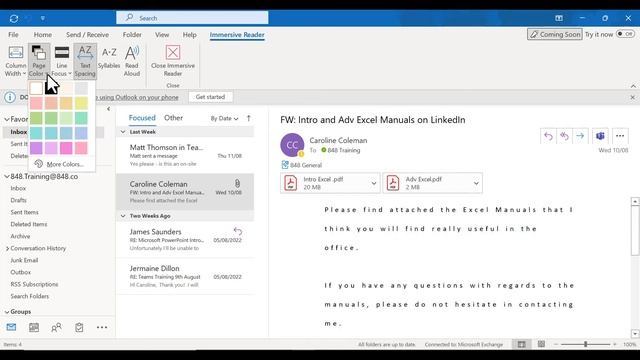
Task: Click the Forward arrow icon
Action: point(580,136)
